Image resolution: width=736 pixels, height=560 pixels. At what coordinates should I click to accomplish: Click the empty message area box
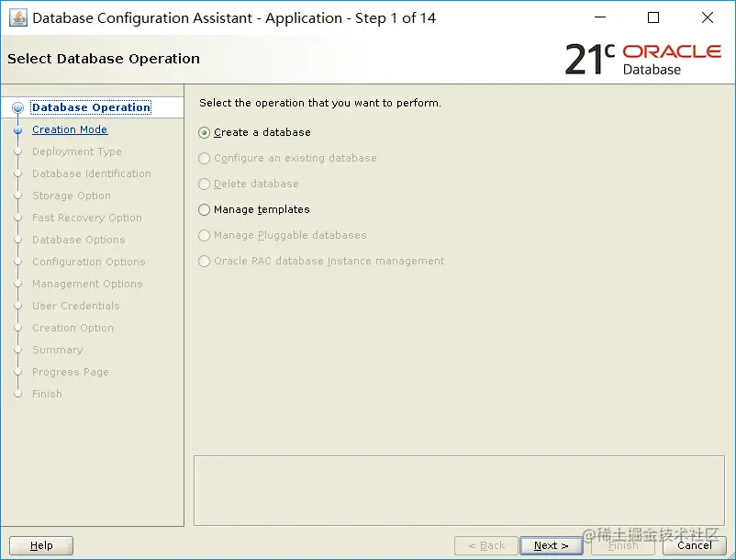point(459,490)
